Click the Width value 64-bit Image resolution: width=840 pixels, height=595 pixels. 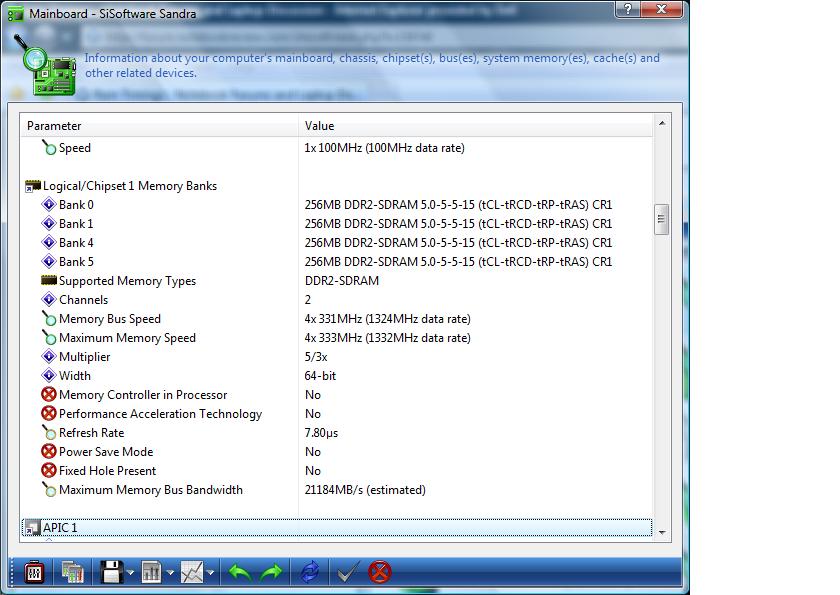[320, 375]
